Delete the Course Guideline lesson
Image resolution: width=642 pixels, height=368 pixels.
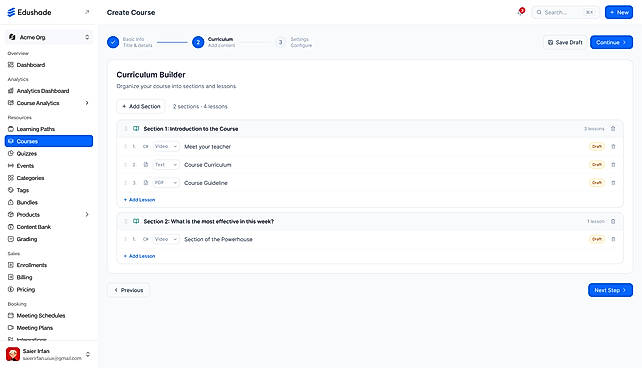point(613,183)
